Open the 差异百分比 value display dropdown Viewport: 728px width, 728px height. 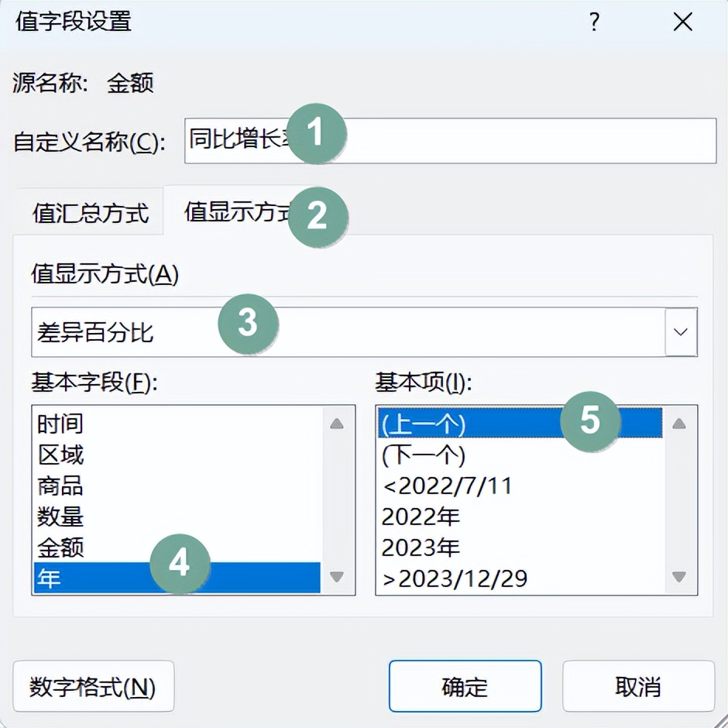680,331
